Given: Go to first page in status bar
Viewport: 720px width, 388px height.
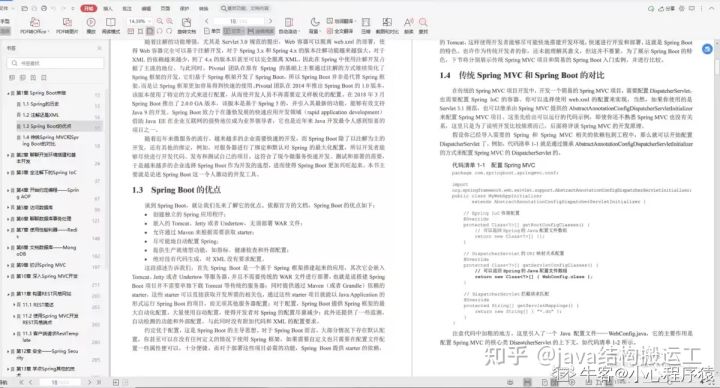Looking at the screenshot, I should pyautogui.click(x=22, y=382).
